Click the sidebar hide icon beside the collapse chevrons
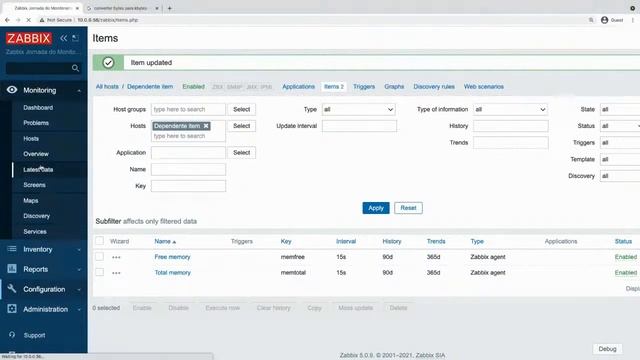 tap(76, 38)
